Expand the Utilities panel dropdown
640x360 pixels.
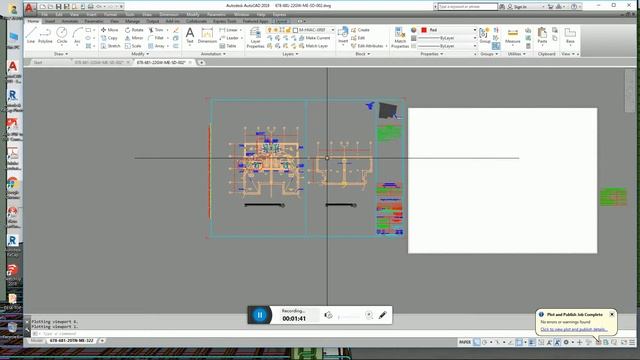click(x=516, y=54)
